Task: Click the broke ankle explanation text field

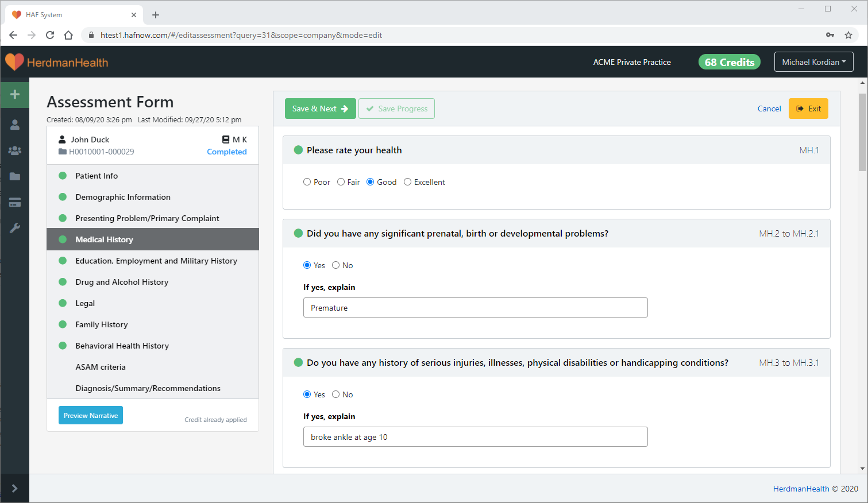Action: tap(475, 437)
